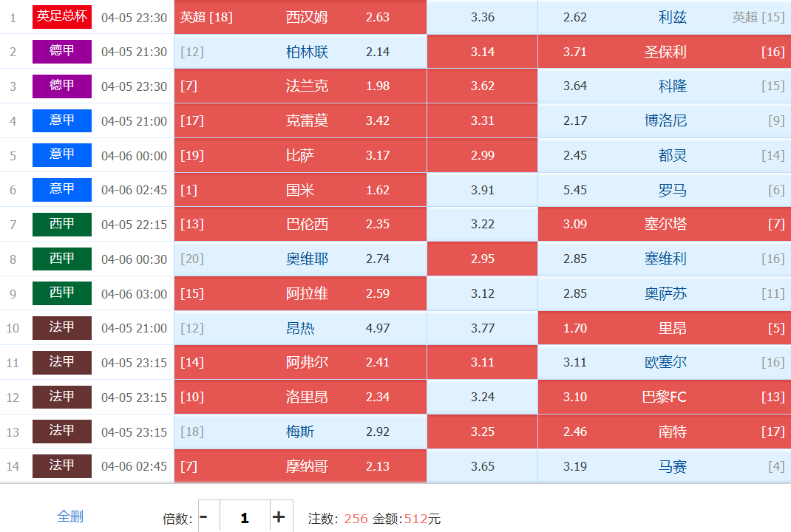Click the 意甲 badge for the 国米 match

(62, 190)
